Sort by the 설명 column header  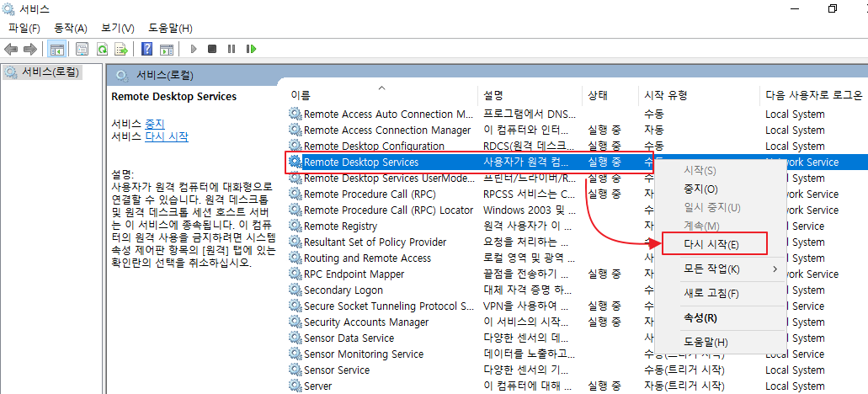493,96
